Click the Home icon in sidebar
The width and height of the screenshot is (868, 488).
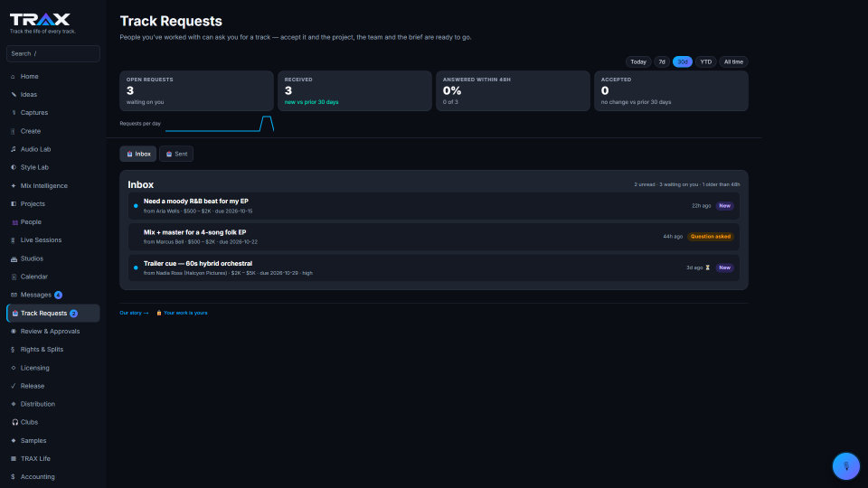[14, 76]
